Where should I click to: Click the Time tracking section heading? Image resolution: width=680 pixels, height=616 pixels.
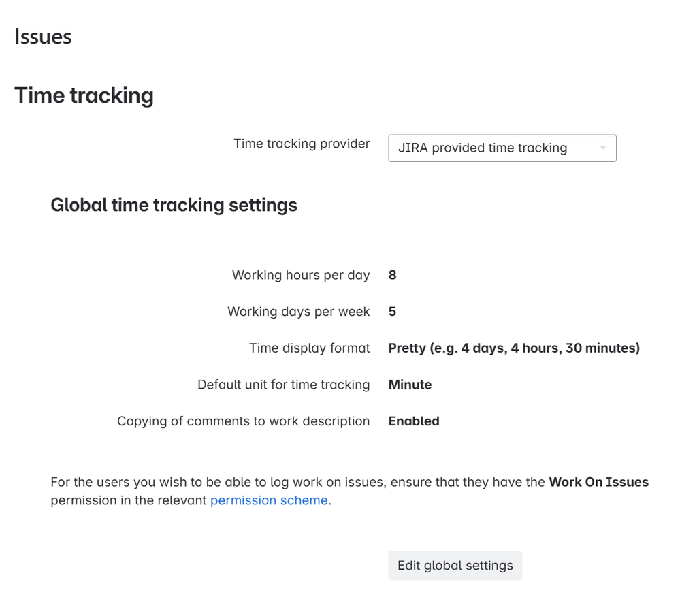pyautogui.click(x=84, y=96)
